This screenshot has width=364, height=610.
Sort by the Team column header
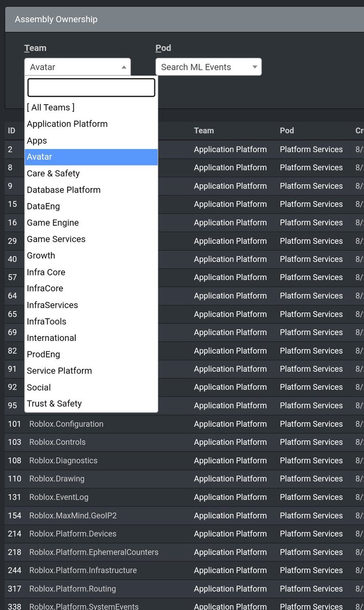pos(204,131)
